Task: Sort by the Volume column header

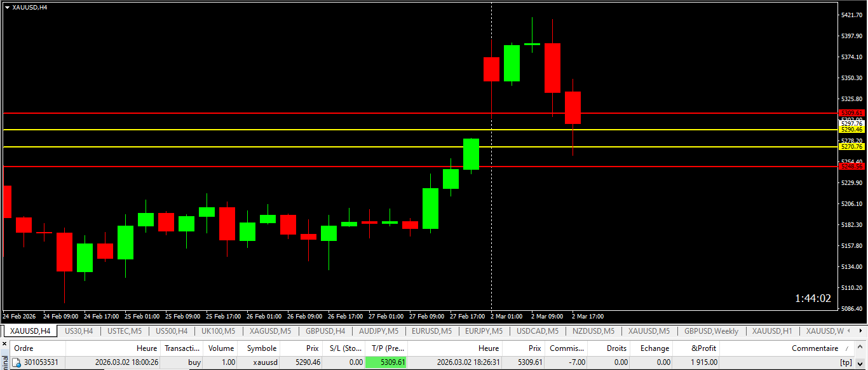Action: point(221,348)
